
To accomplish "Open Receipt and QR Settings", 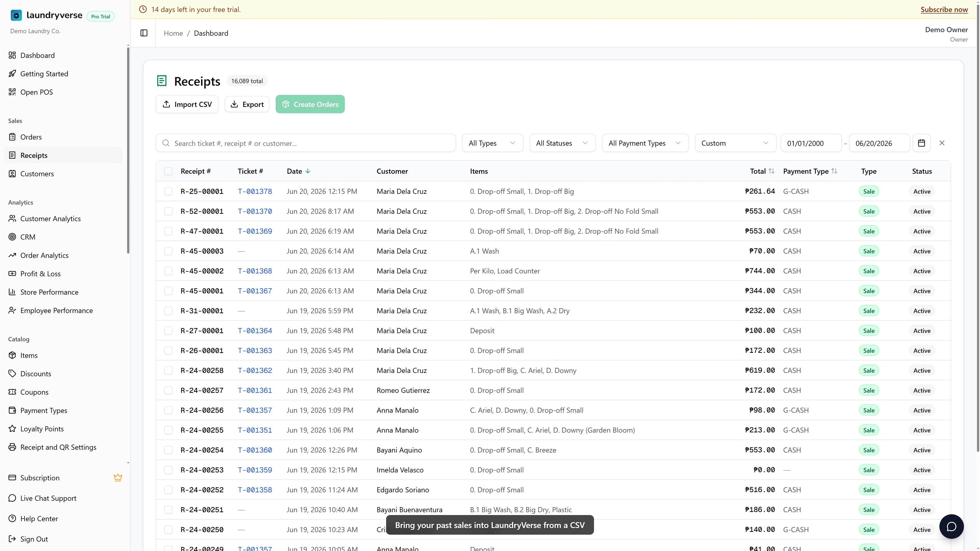I will (63, 447).
